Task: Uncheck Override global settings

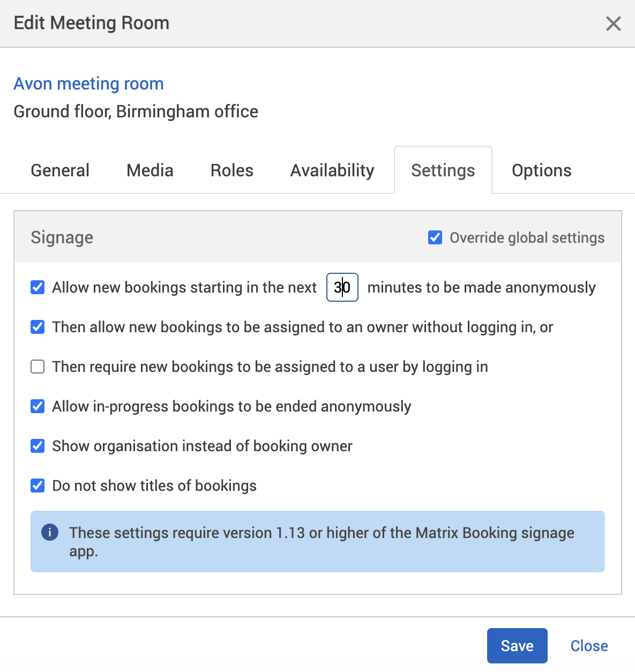Action: click(435, 237)
